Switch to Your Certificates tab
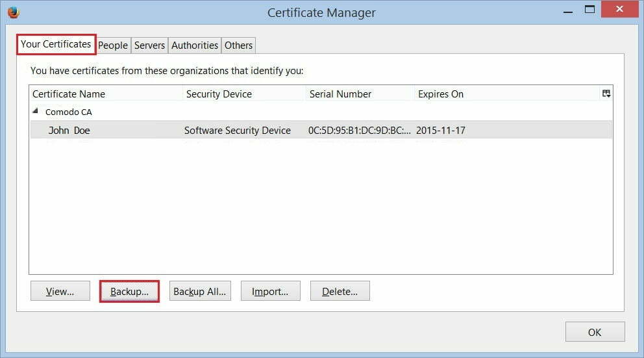Viewport: 644px width, 358px height. tap(56, 44)
